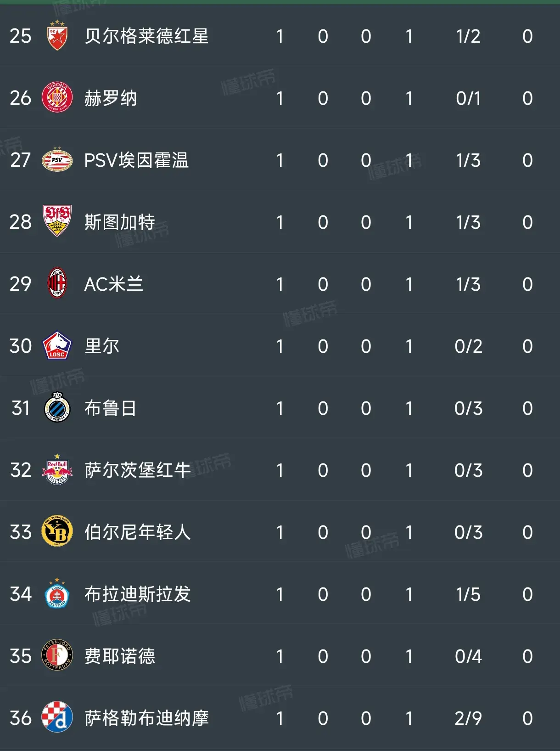Open the VfB Stuttgart crest
This screenshot has width=560, height=751.
pyautogui.click(x=57, y=221)
